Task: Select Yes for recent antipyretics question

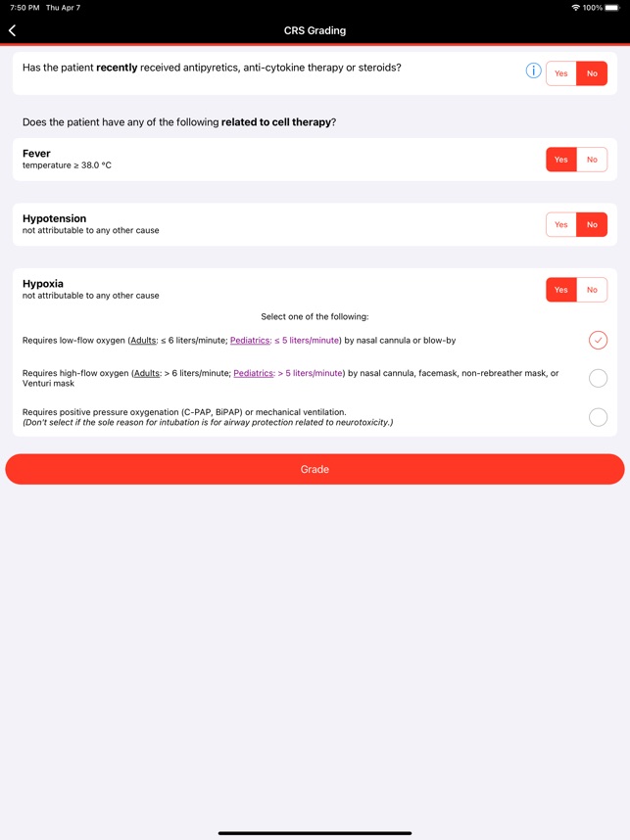Action: (560, 73)
